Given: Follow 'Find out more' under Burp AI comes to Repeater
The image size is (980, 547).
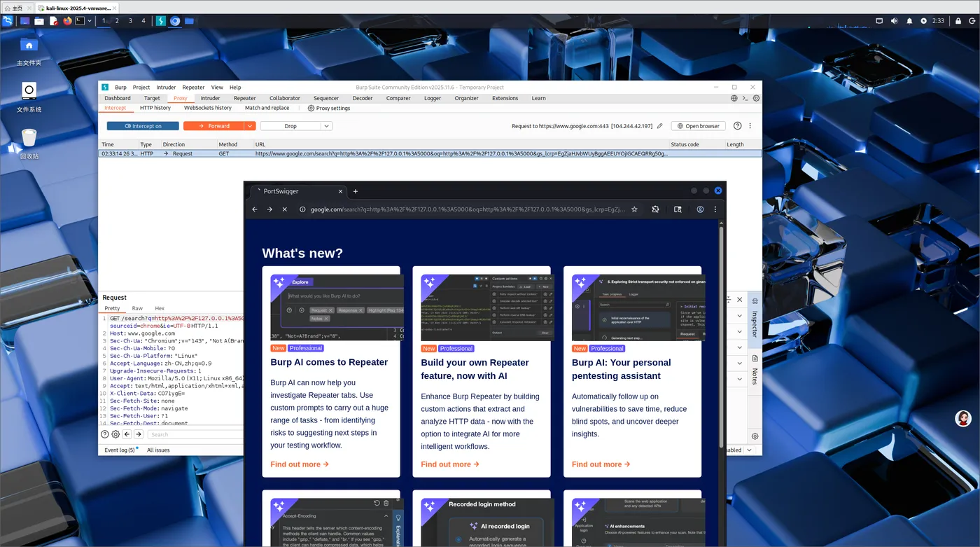Looking at the screenshot, I should (300, 464).
